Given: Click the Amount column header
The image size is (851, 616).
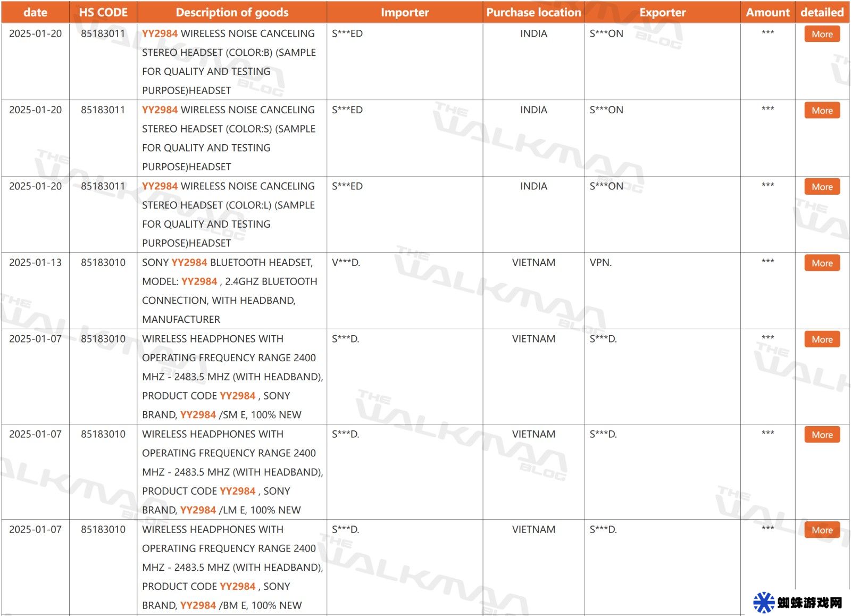Looking at the screenshot, I should click(x=767, y=12).
